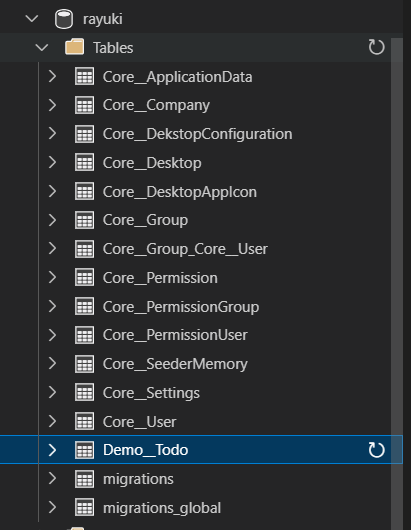
Task: Select Demo__Todo table name
Action: 145,450
